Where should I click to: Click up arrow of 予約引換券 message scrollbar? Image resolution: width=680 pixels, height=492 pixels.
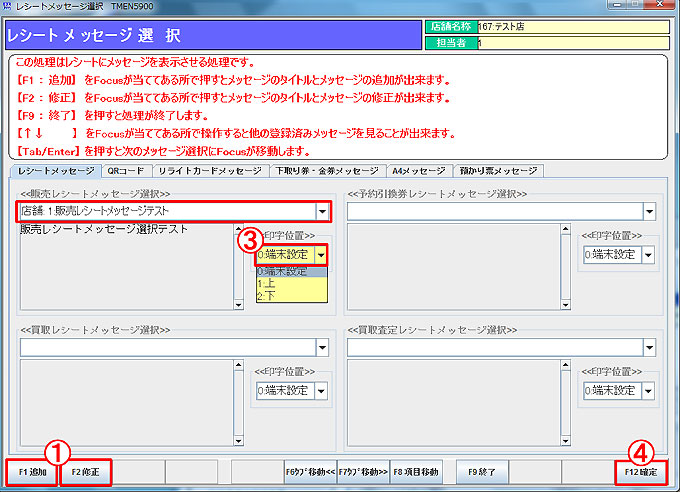point(566,229)
